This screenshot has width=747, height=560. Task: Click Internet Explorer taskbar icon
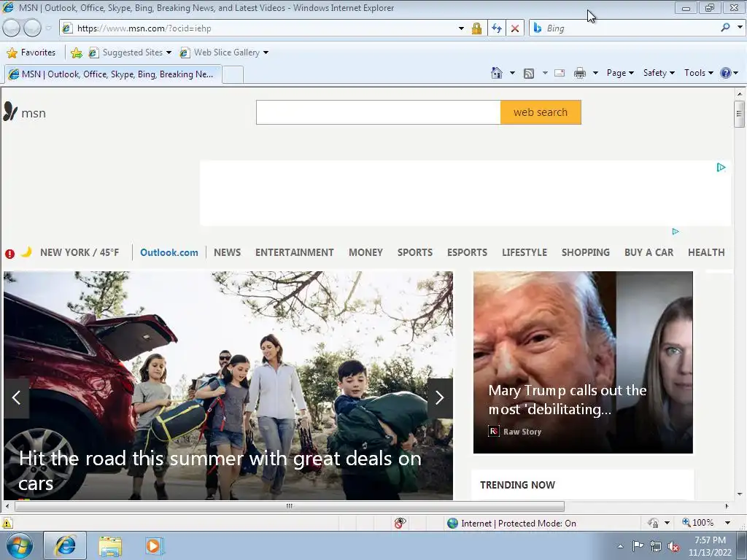(x=65, y=545)
